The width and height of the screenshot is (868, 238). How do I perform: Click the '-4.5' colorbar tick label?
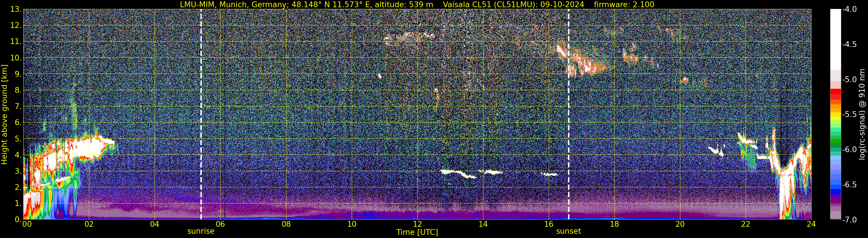click(x=849, y=44)
